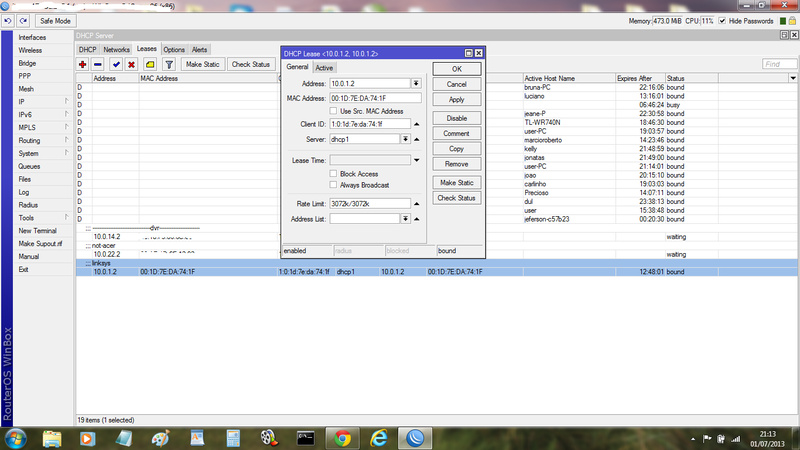This screenshot has height=450, width=800.
Task: Open the Server dhcp1 dropdown
Action: tap(405, 139)
